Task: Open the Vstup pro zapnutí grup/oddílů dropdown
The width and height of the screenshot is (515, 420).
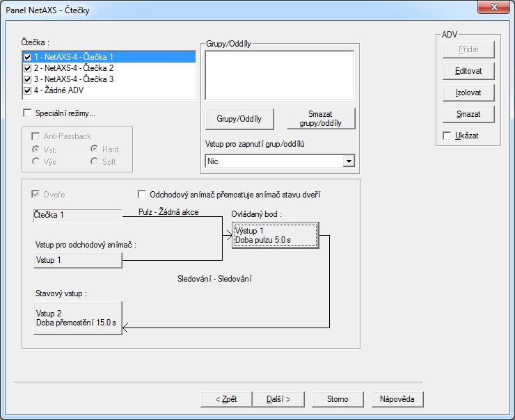Action: pyautogui.click(x=349, y=161)
